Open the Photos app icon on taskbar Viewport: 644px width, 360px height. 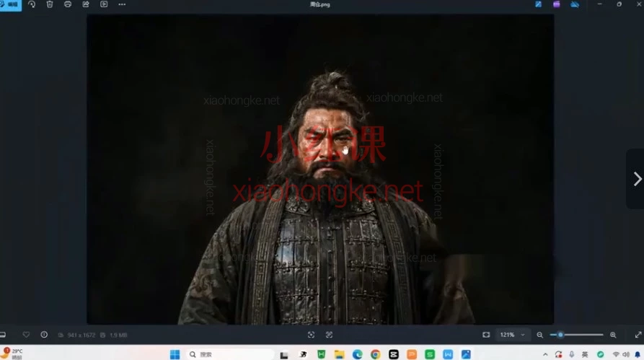(x=466, y=354)
